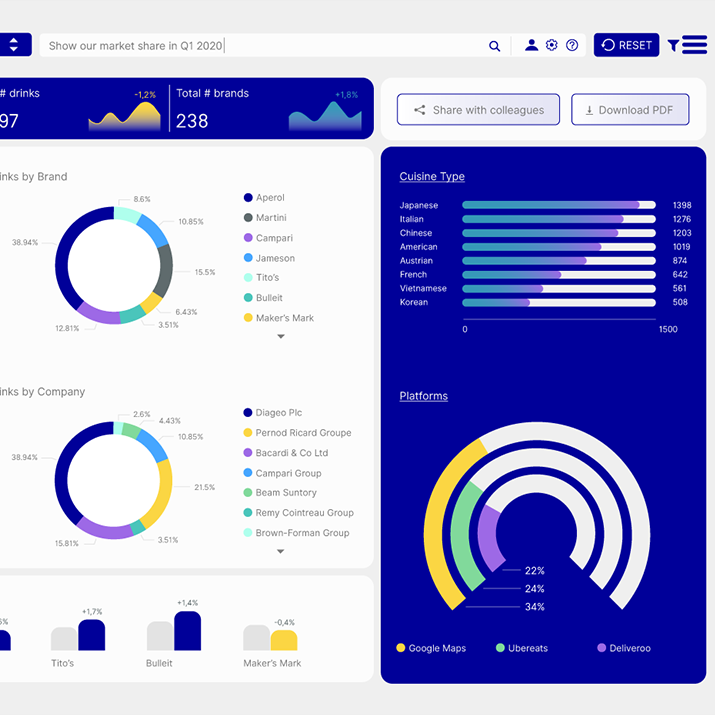The height and width of the screenshot is (715, 715).
Task: Click the search magnifier icon
Action: pos(494,46)
